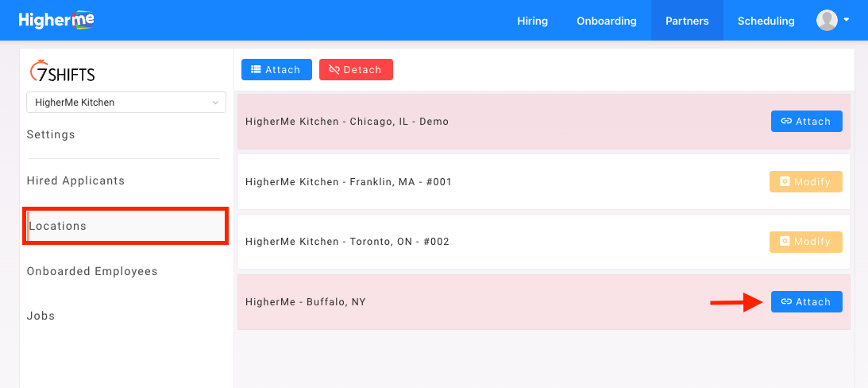Click the user avatar icon

(x=827, y=21)
